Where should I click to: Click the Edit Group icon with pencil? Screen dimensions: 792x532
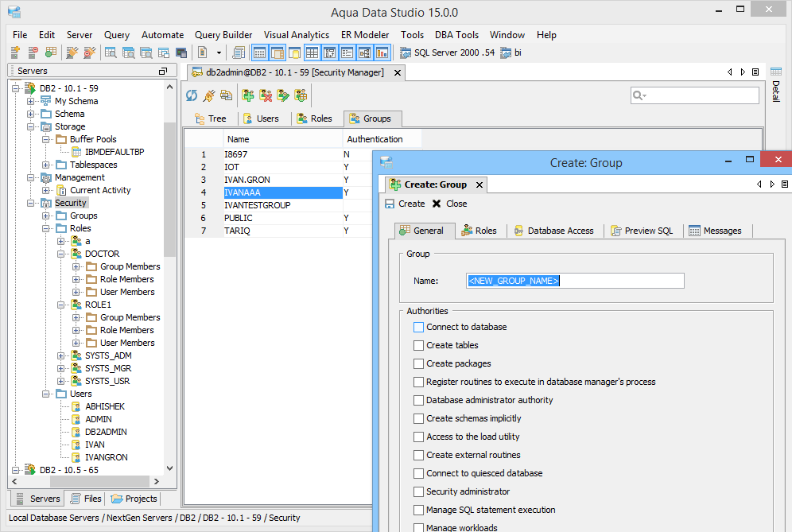pos(283,95)
